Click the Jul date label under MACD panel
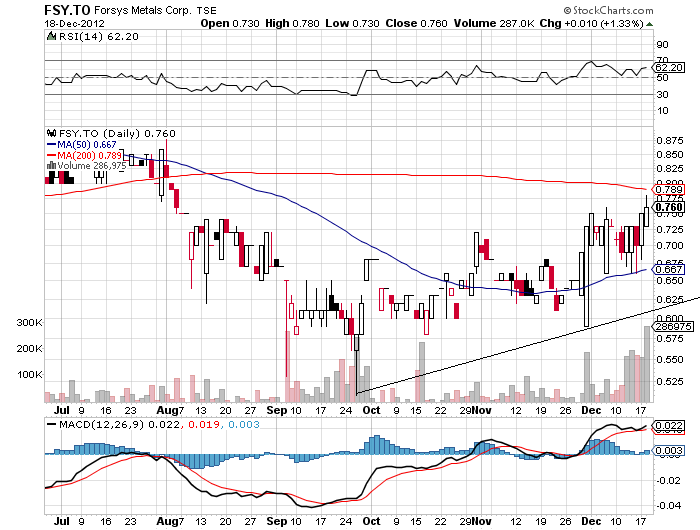The height and width of the screenshot is (530, 700). 62,521
